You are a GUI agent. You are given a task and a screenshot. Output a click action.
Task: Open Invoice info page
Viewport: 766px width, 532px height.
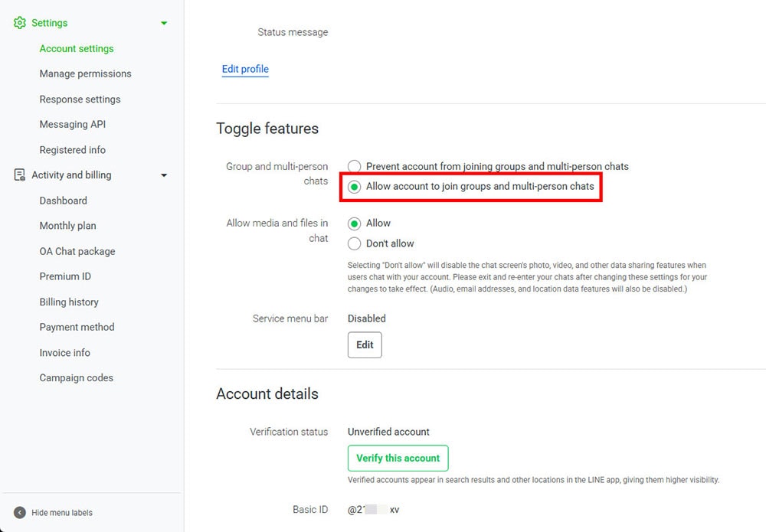(x=64, y=352)
